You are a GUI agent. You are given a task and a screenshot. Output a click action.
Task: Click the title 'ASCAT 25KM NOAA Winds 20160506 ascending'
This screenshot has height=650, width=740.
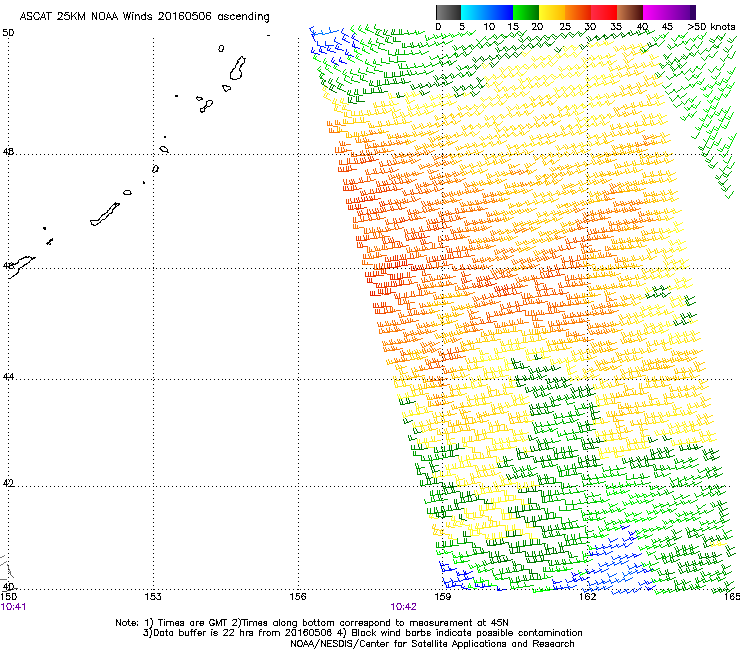[x=144, y=17]
